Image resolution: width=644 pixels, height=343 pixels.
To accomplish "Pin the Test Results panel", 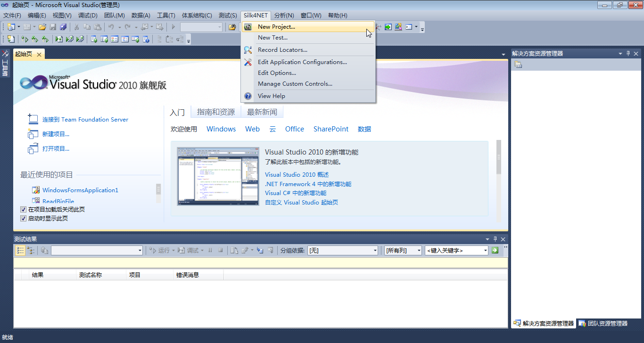I will point(495,239).
